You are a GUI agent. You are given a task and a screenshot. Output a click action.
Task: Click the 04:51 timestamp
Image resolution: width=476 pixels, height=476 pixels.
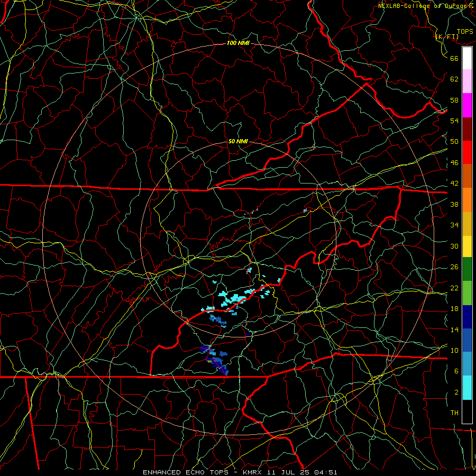coord(325,472)
